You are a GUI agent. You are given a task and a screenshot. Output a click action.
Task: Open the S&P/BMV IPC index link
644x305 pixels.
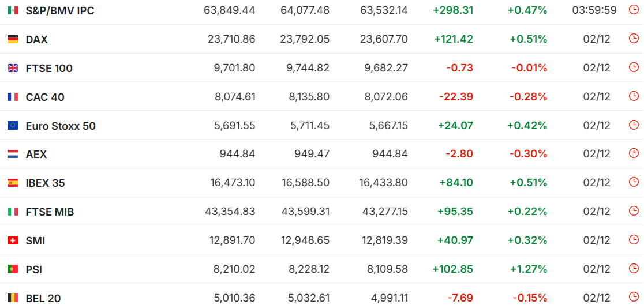(60, 10)
